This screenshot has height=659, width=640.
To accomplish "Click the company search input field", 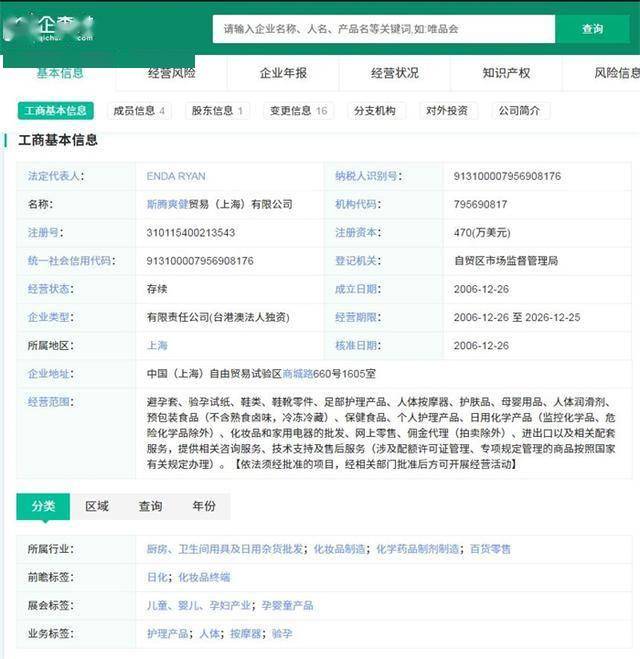I will (x=383, y=29).
